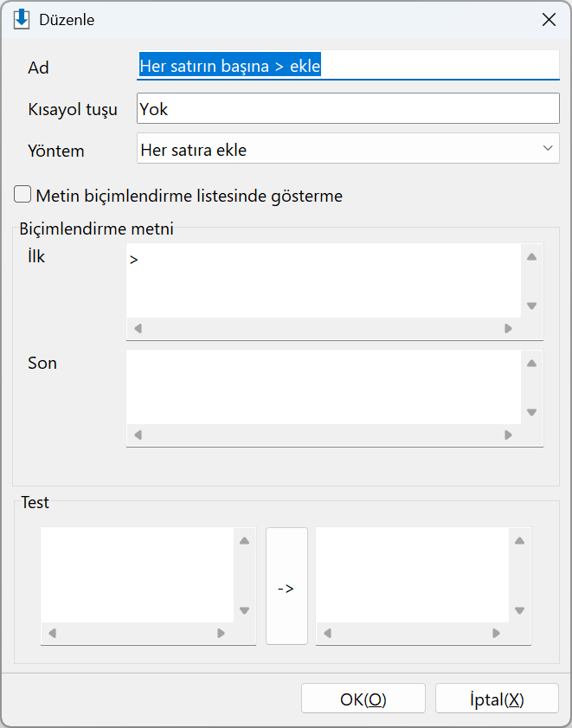Click the Son box scroll-down arrow

click(531, 412)
